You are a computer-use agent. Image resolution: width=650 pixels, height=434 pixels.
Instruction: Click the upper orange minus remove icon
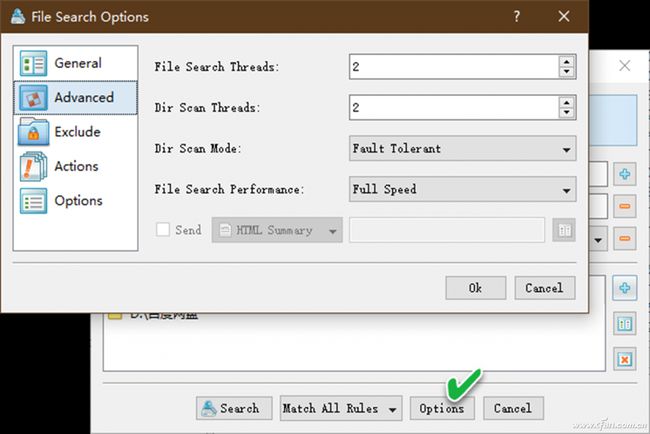pos(625,206)
